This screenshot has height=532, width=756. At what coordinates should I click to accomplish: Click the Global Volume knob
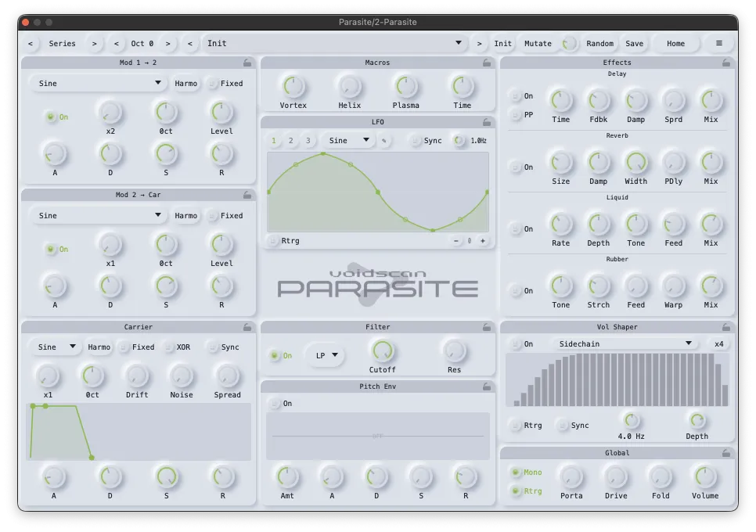pos(705,476)
